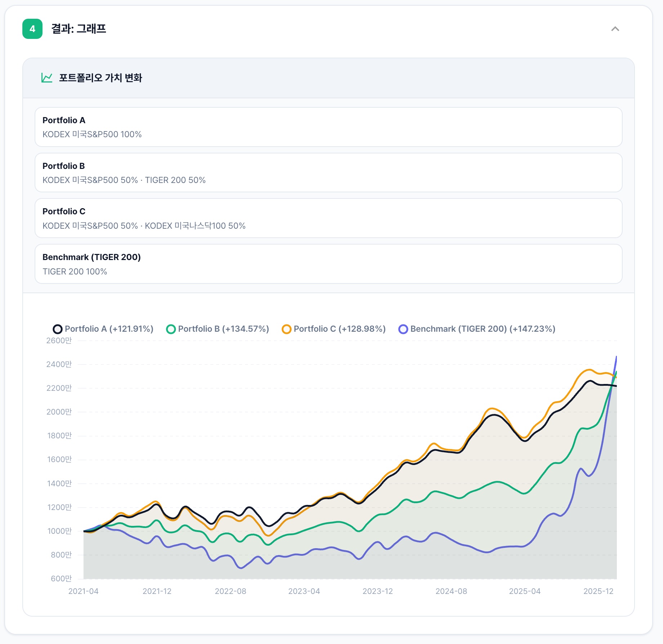Toggle Portfolio A legend circle marker
The height and width of the screenshot is (644, 663).
click(58, 329)
